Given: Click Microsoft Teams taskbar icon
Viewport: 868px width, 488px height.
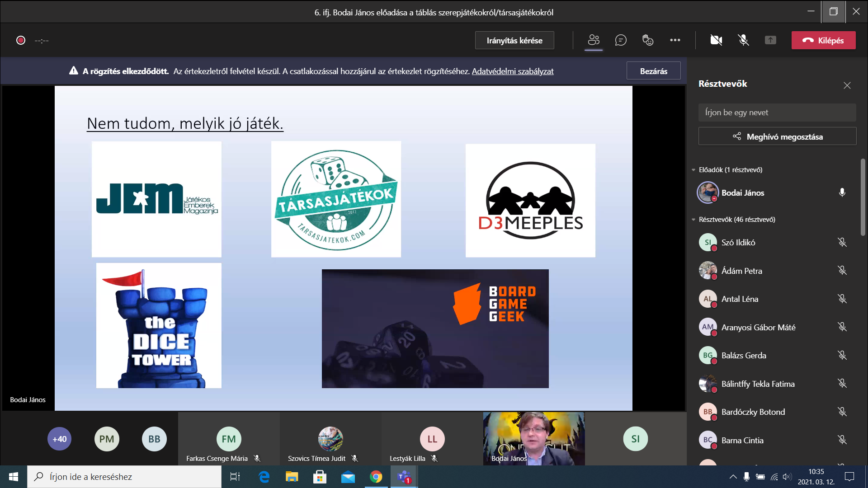Looking at the screenshot, I should [404, 477].
